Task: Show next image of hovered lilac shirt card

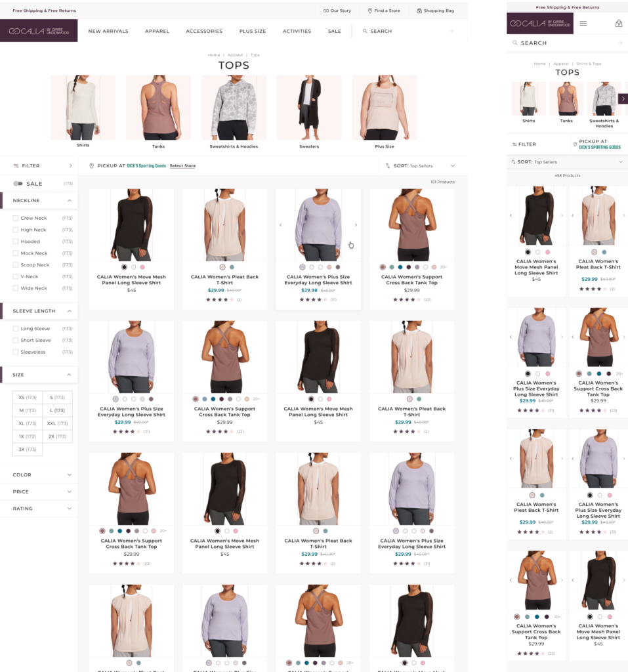Action: tap(356, 224)
